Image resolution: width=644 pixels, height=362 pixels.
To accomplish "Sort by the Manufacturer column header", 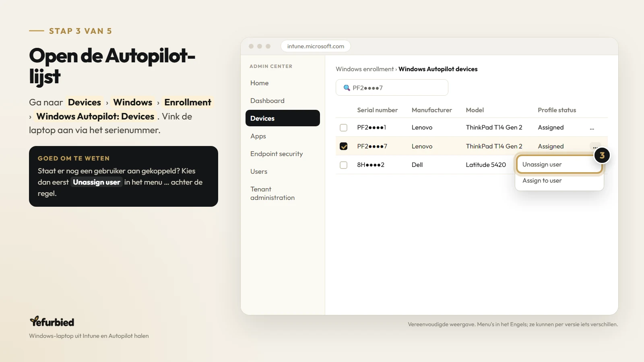I will click(431, 110).
